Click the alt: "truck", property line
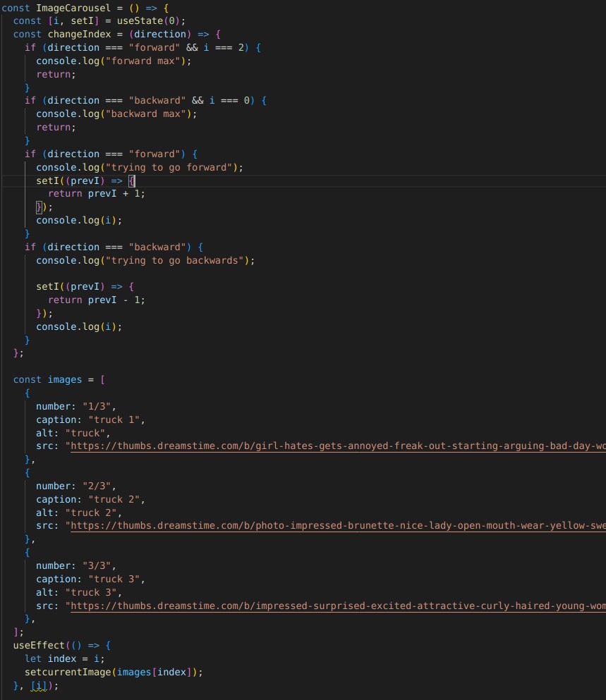 tap(73, 433)
